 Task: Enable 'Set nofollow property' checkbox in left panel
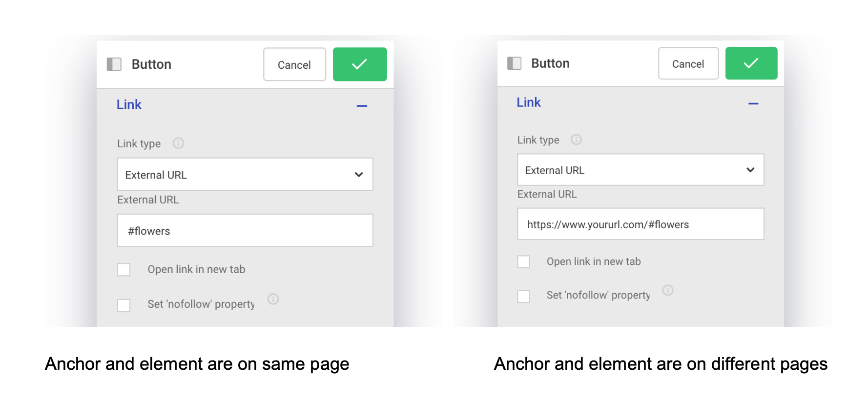pos(124,305)
